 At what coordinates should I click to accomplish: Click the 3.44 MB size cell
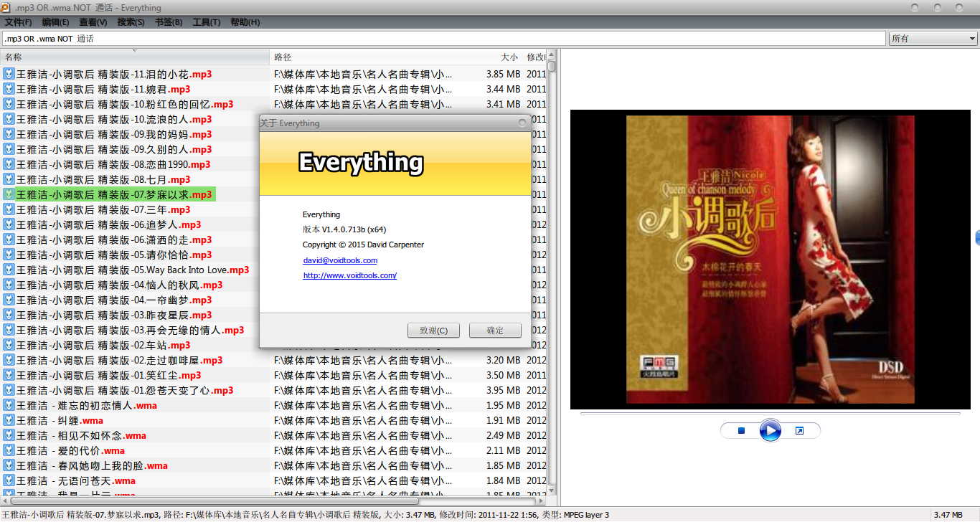click(x=503, y=89)
